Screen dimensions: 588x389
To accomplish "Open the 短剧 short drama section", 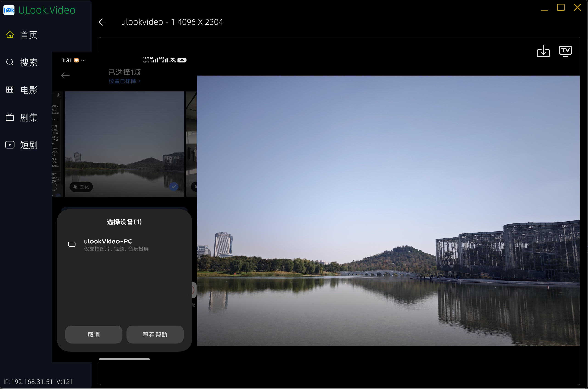I will (22, 145).
